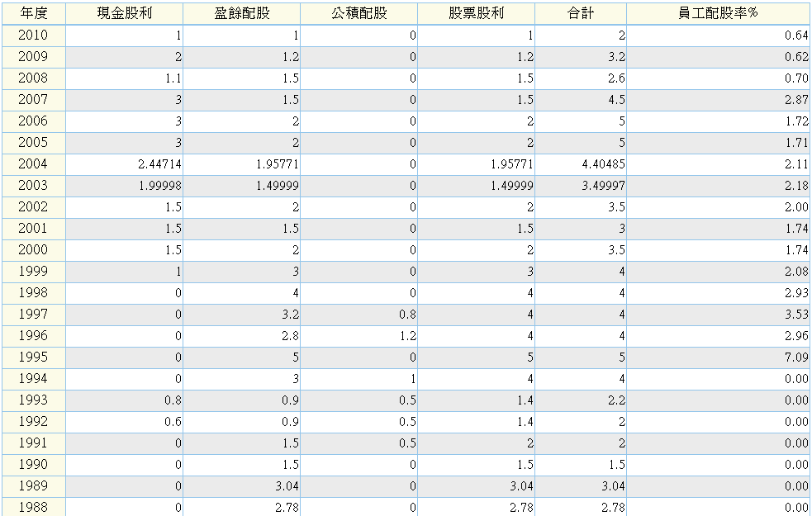The height and width of the screenshot is (516, 812).
Task: Select the 1994 year cell
Action: 34,379
